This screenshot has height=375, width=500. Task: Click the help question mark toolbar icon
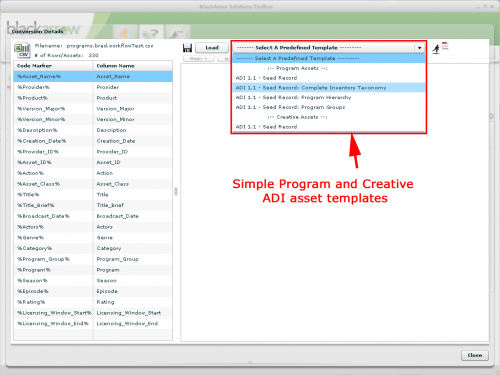point(151,33)
